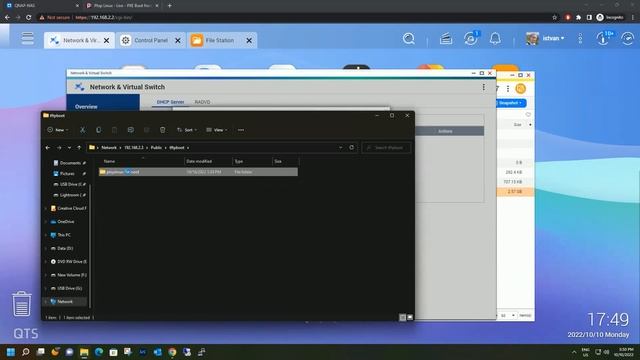
Task: Sort by the Type column header
Action: click(252, 161)
